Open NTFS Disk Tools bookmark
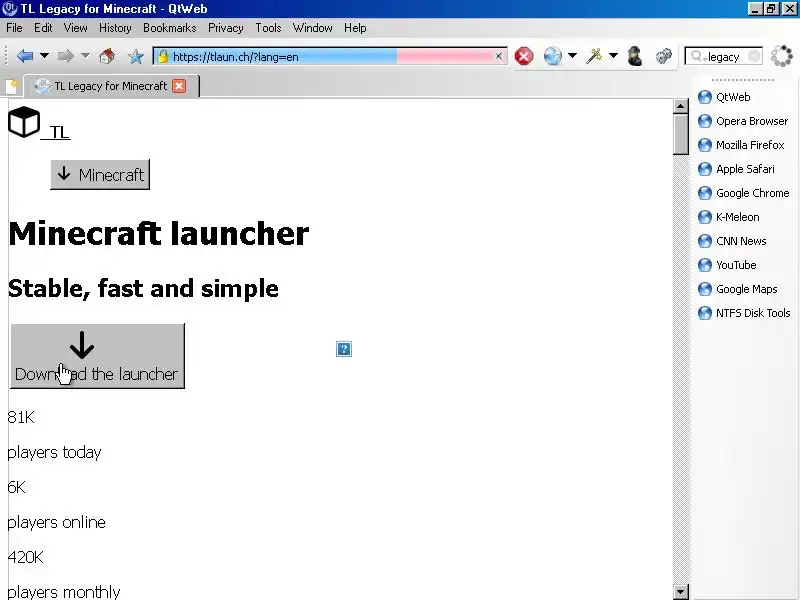The height and width of the screenshot is (600, 800). click(x=744, y=313)
